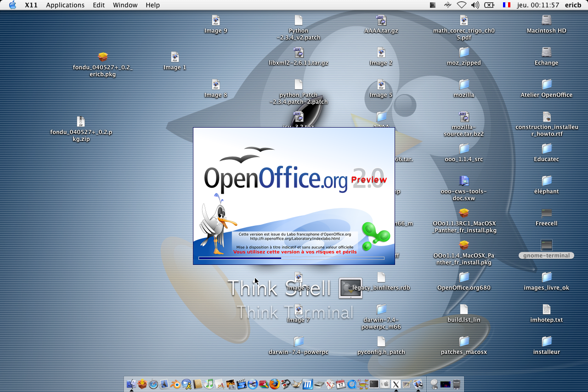The width and height of the screenshot is (588, 392).
Task: Click the fr.openoffice.org Laboratory URL on splash
Action: click(294, 239)
